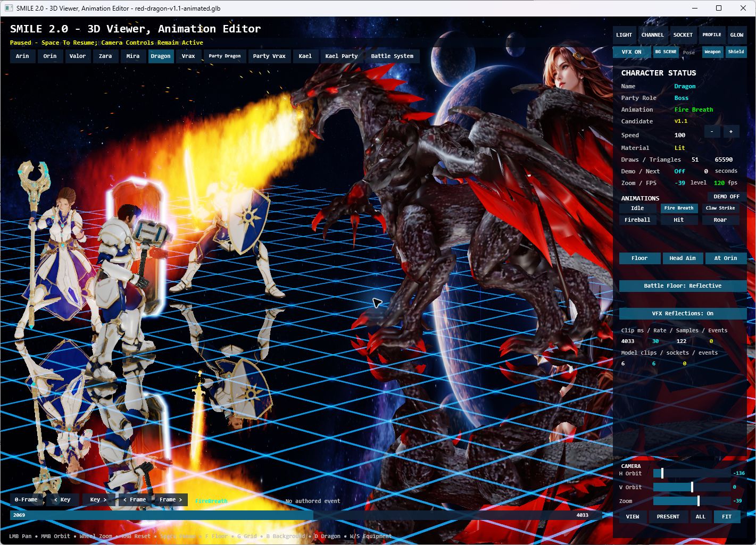756x545 pixels.
Task: Play the Fireball animation
Action: (x=637, y=220)
